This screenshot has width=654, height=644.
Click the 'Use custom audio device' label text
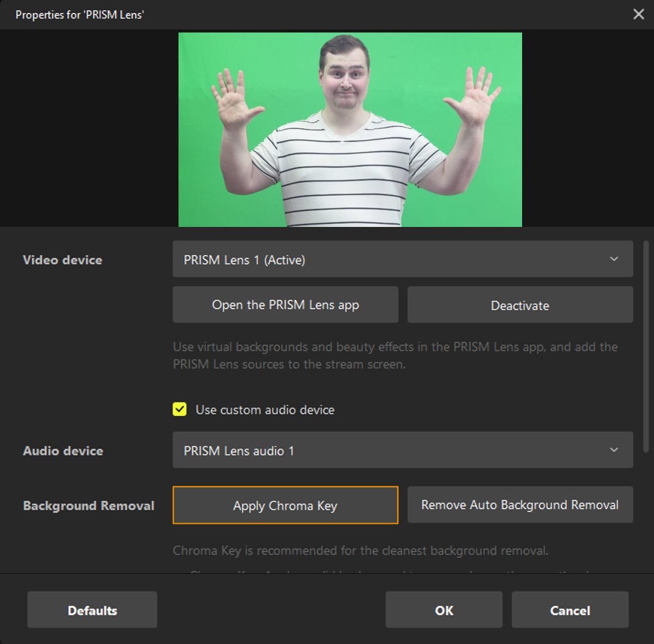pos(265,410)
